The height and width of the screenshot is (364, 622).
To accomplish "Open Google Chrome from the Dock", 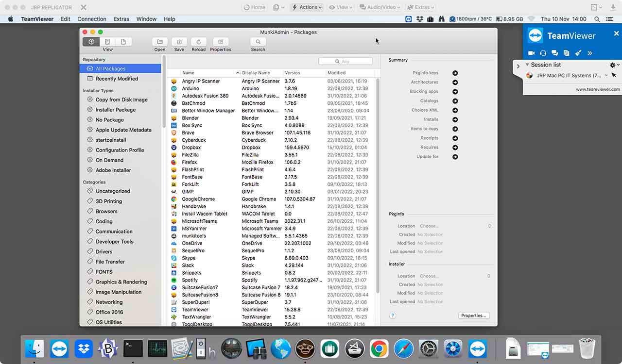I will (x=379, y=348).
